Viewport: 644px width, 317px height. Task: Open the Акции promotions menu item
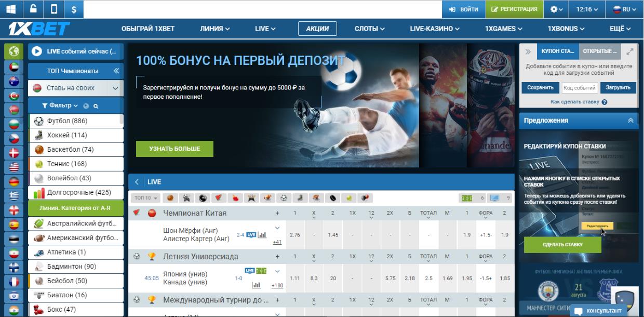pyautogui.click(x=317, y=29)
